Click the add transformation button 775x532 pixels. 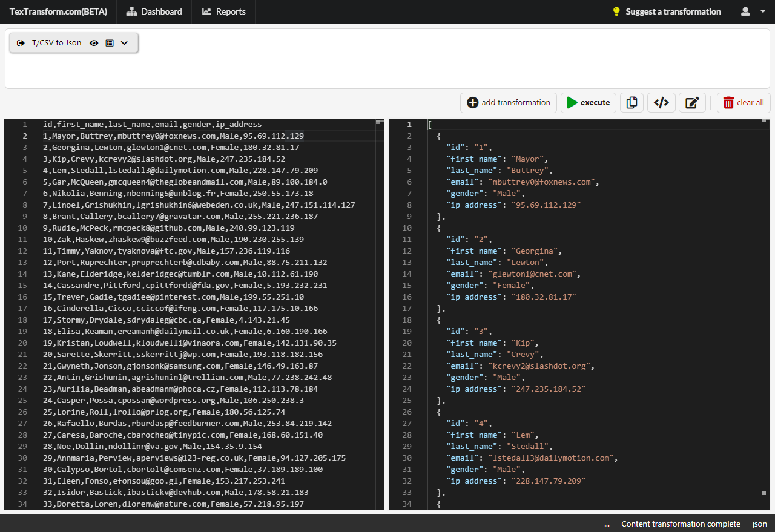509,103
